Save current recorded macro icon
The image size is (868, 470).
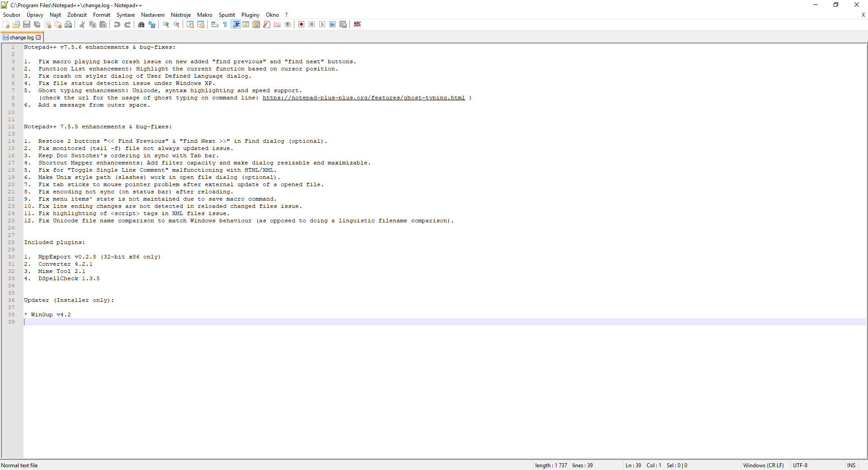click(343, 24)
